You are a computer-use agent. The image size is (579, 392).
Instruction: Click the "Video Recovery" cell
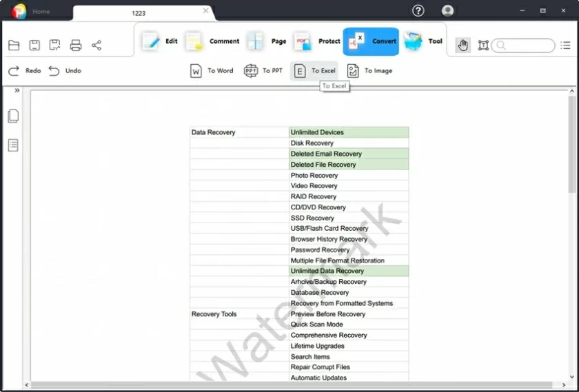(349, 185)
